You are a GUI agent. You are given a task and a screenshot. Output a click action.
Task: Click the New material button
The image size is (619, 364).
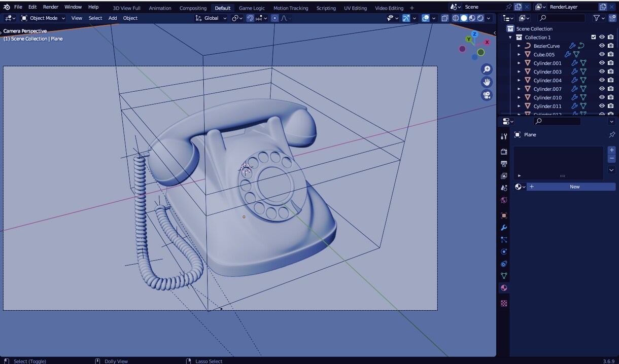pos(571,187)
